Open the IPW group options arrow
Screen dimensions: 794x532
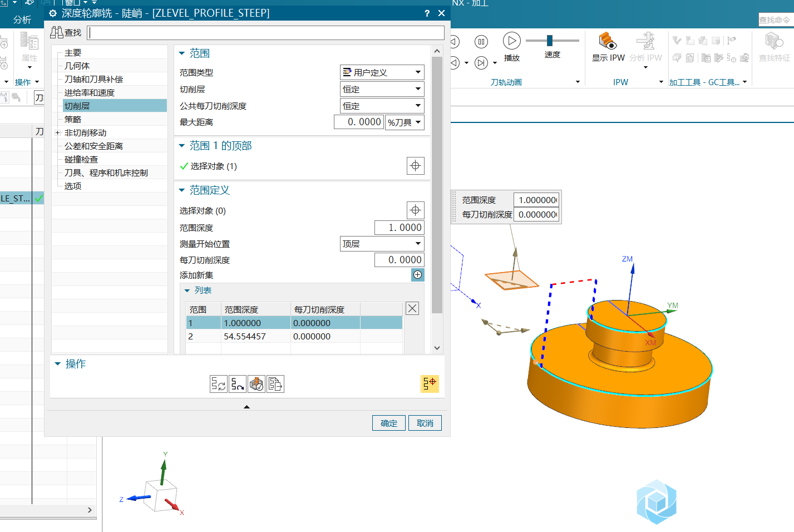[x=661, y=82]
